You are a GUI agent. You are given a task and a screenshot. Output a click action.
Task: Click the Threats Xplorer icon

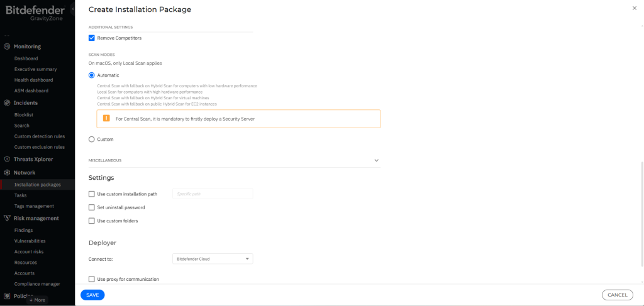point(7,160)
